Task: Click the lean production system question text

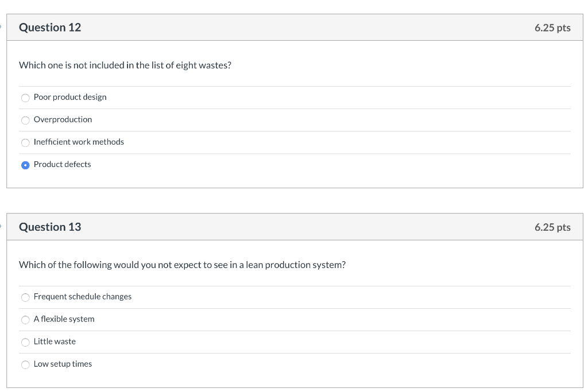Action: coord(181,265)
